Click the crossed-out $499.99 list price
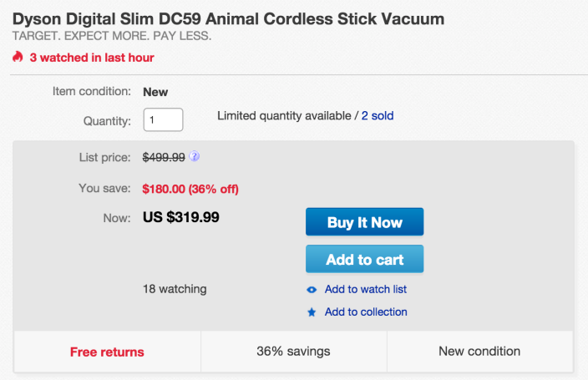588x380 pixels. 164,156
